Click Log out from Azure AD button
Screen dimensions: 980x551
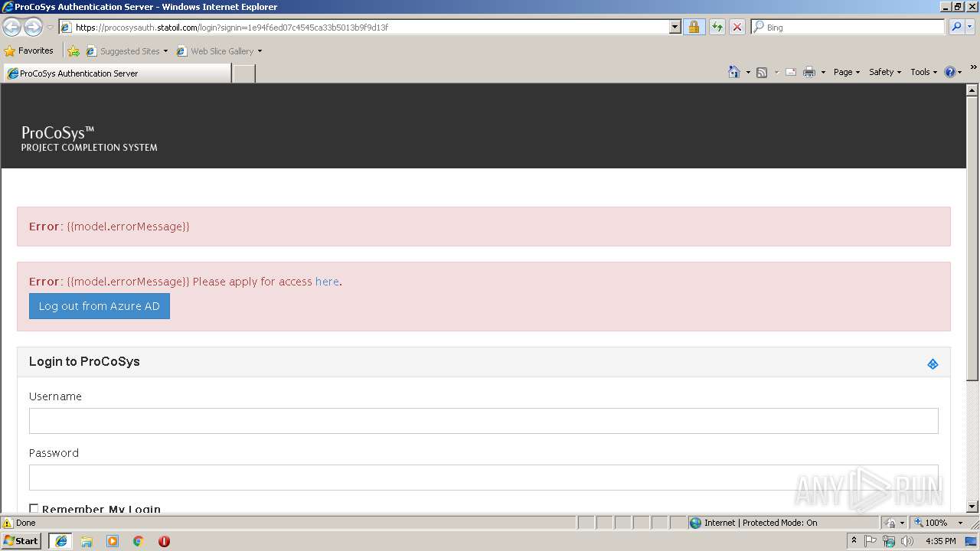(x=100, y=306)
